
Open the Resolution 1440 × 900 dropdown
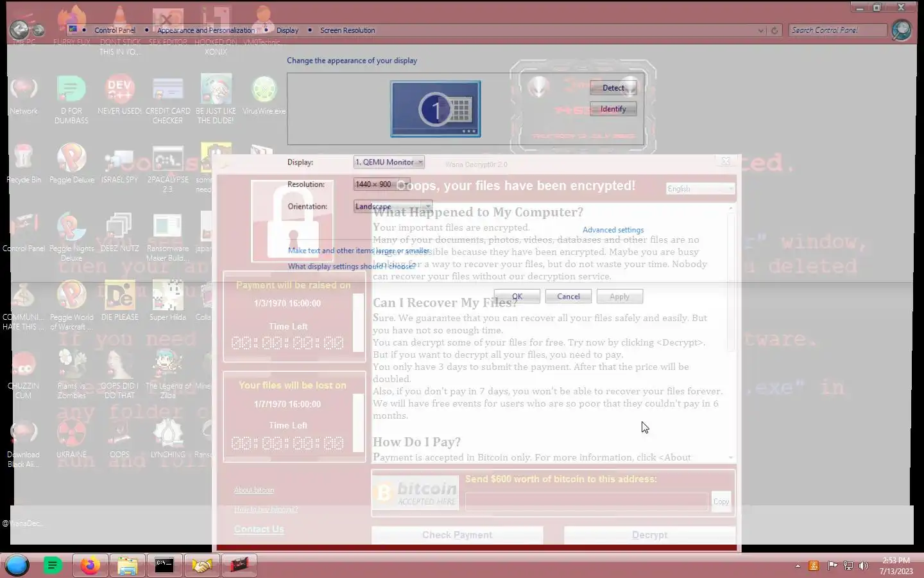click(382, 184)
